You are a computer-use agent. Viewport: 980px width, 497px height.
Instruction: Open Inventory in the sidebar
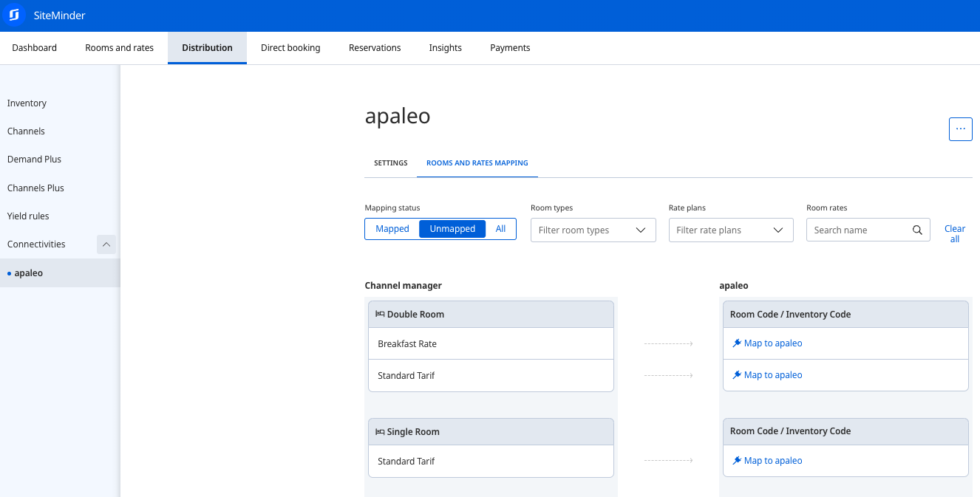[27, 103]
